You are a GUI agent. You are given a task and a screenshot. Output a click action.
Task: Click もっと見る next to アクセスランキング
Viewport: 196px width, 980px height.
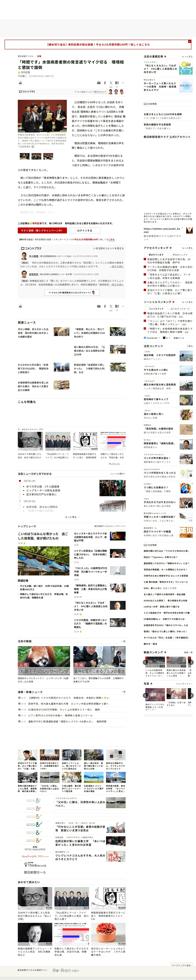pyautogui.click(x=187, y=248)
